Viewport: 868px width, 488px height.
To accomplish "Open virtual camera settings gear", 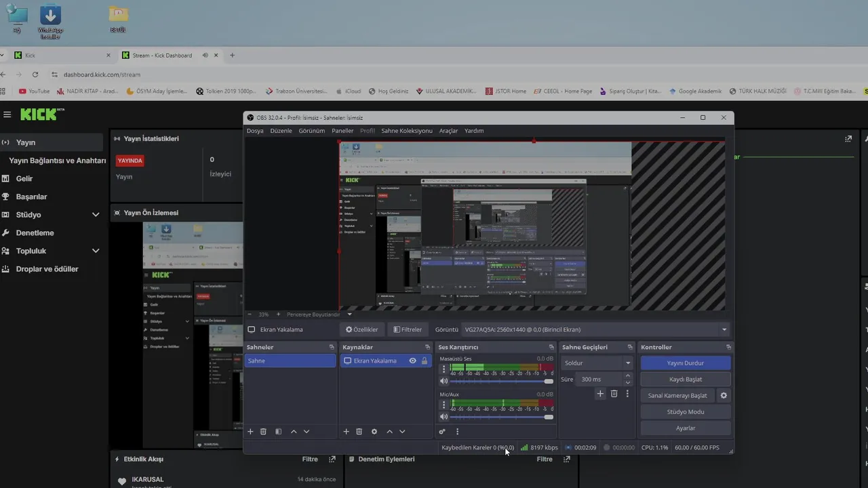I will click(724, 395).
